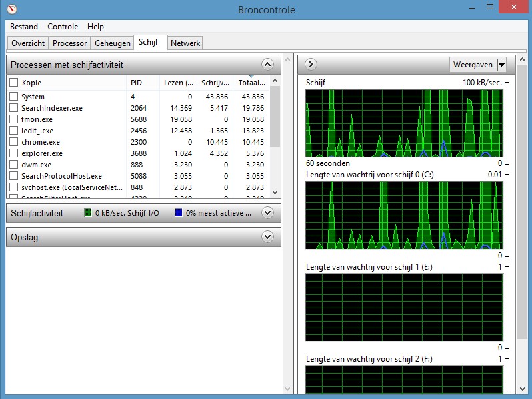532x399 pixels.
Task: Switch to the Processor tab
Action: (x=69, y=43)
